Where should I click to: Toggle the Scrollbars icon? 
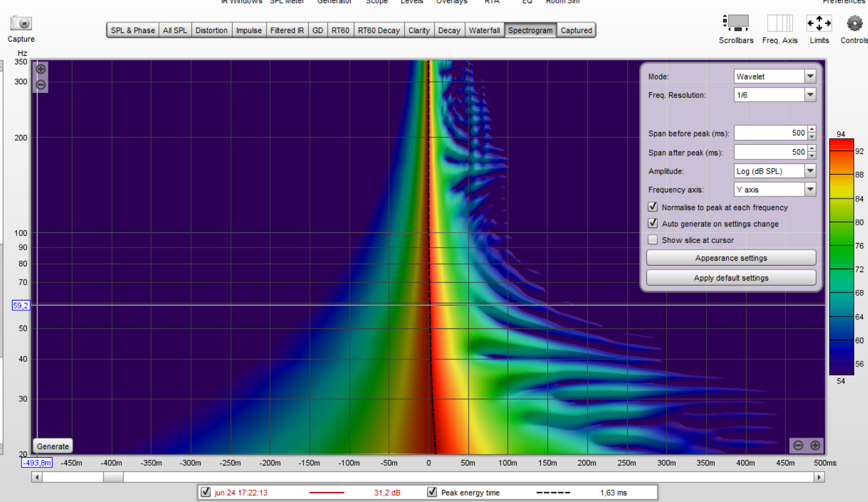[735, 23]
